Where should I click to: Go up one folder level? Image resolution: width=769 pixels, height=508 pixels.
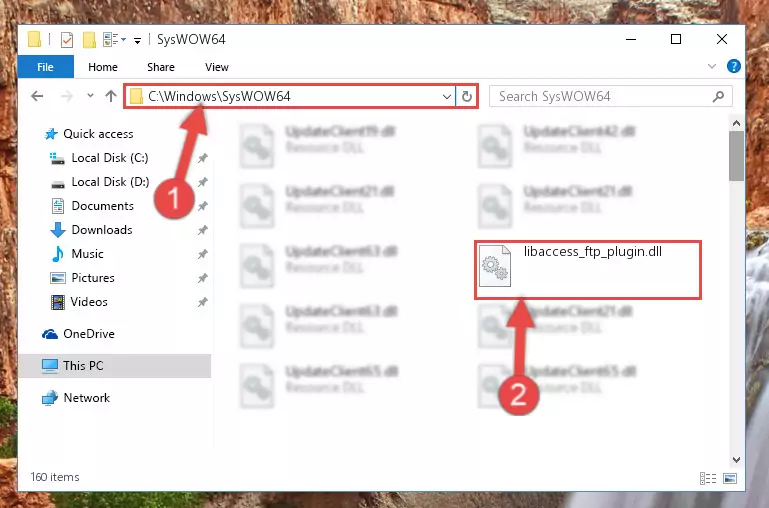pyautogui.click(x=111, y=96)
